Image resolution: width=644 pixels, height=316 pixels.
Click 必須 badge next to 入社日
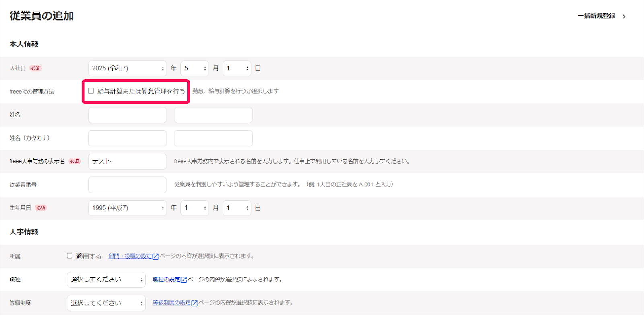35,68
